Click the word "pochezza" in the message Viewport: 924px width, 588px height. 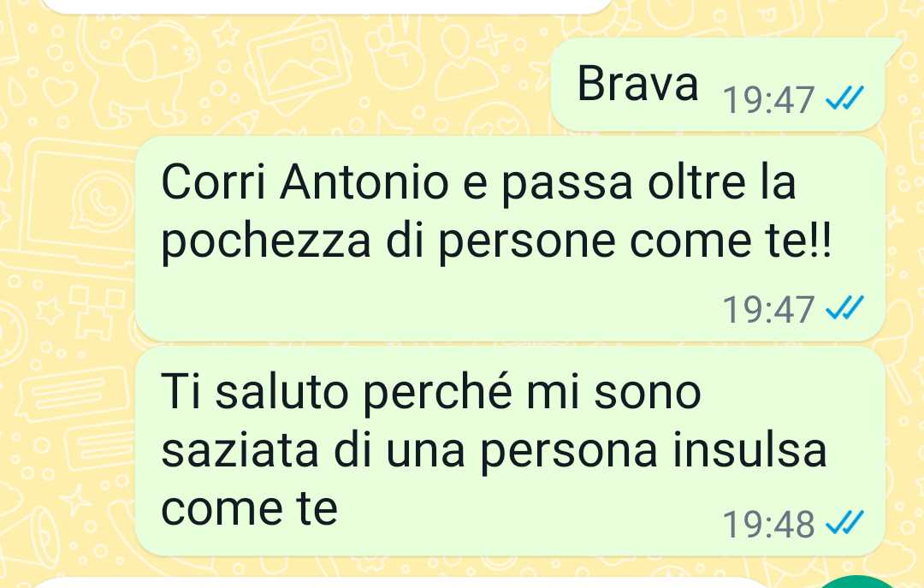266,242
